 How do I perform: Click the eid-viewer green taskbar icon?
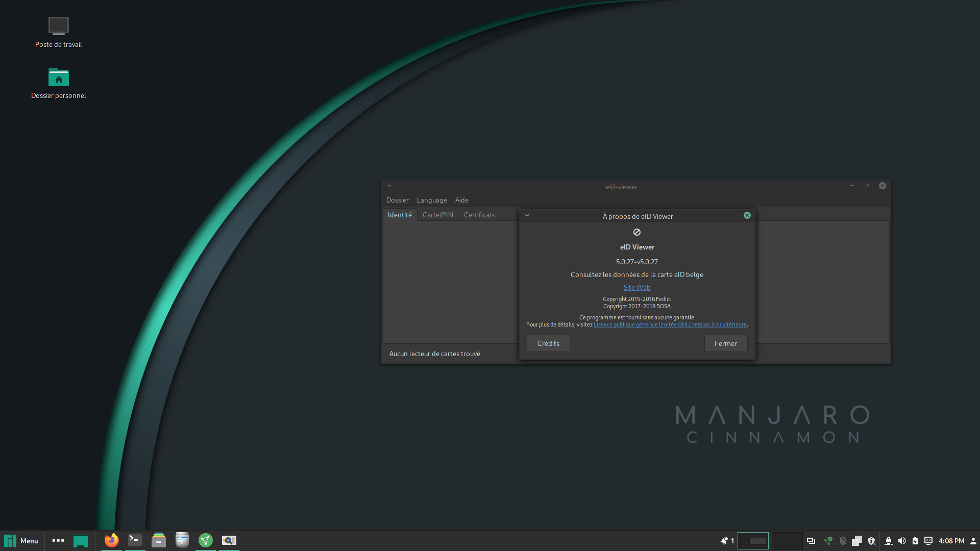coord(206,540)
